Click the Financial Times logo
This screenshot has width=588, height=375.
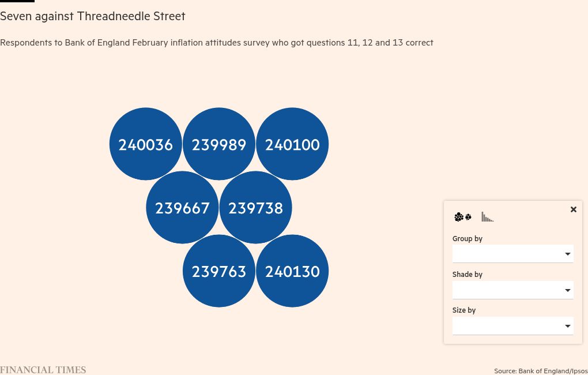[43, 370]
